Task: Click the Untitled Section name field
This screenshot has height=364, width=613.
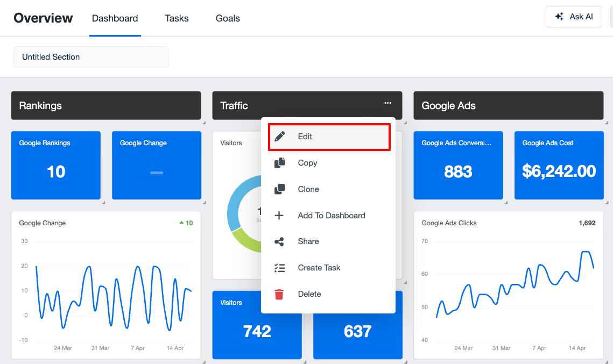Action: (x=90, y=56)
